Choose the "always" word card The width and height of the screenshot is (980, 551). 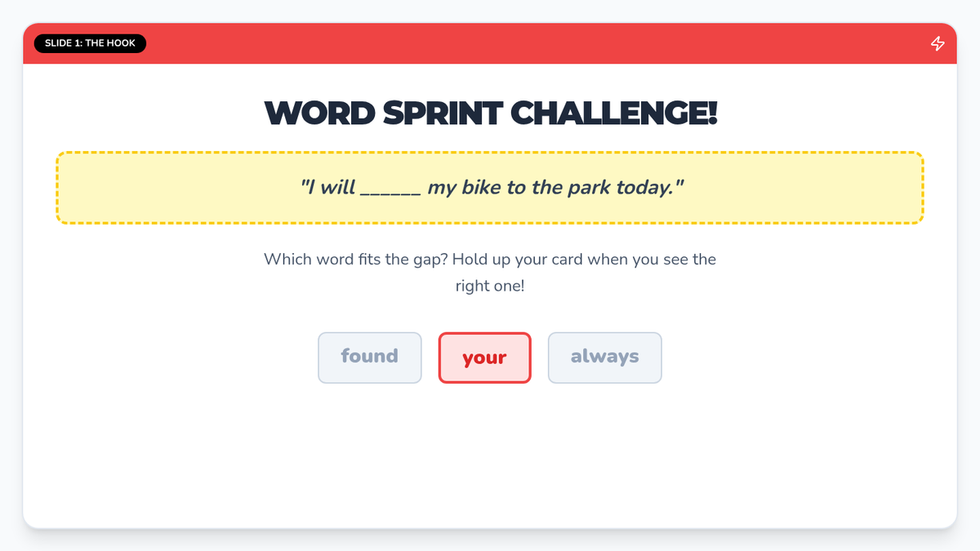coord(604,357)
